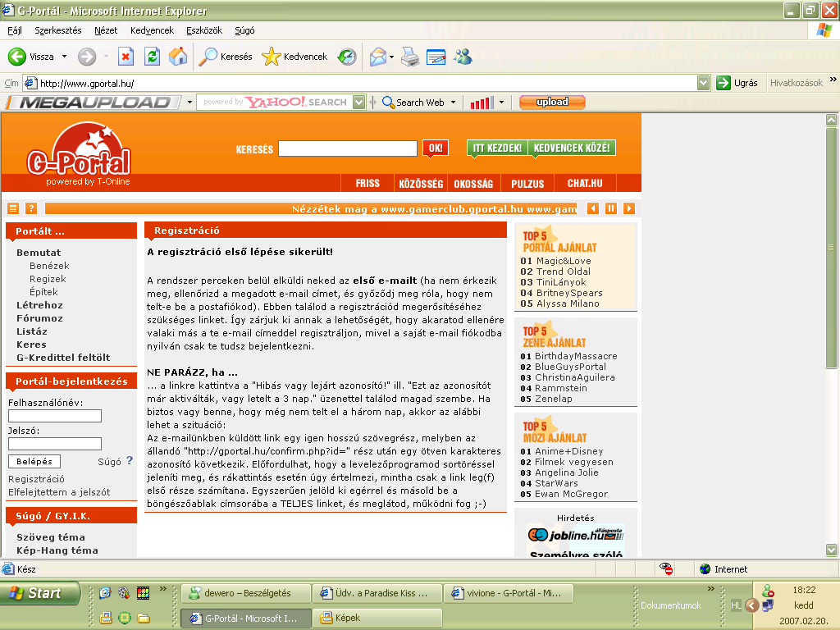Click the ITT KEZDEK! button
Image resolution: width=840 pixels, height=630 pixels.
pos(497,148)
